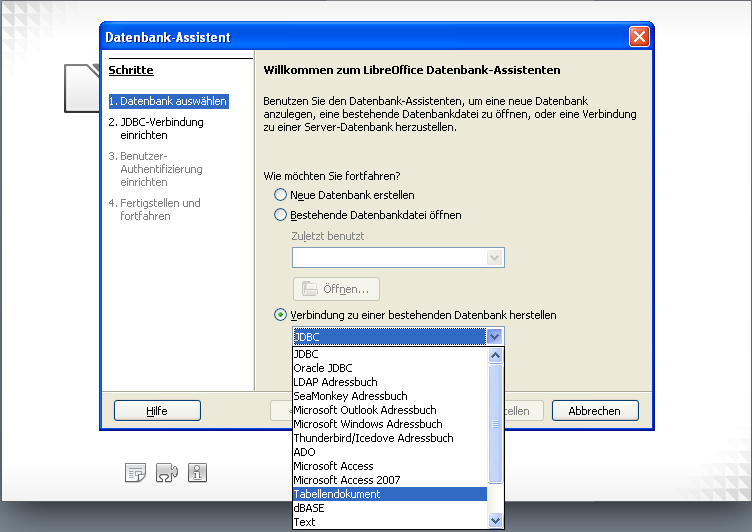
Task: Pick 'SeaMonkey Adressbuch' list entry
Action: pyautogui.click(x=390, y=396)
